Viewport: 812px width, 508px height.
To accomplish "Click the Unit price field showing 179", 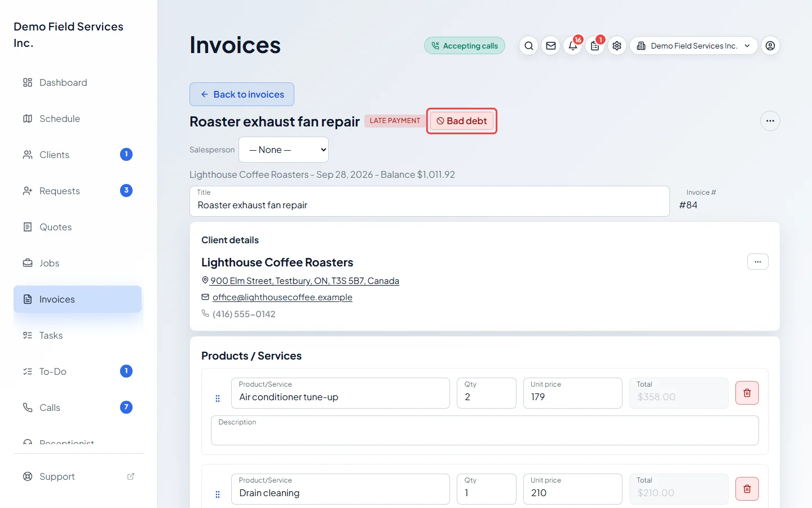I will (x=573, y=393).
